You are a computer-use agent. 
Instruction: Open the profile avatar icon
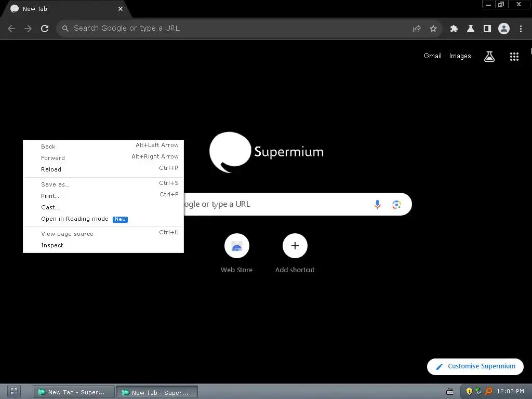[x=504, y=29]
